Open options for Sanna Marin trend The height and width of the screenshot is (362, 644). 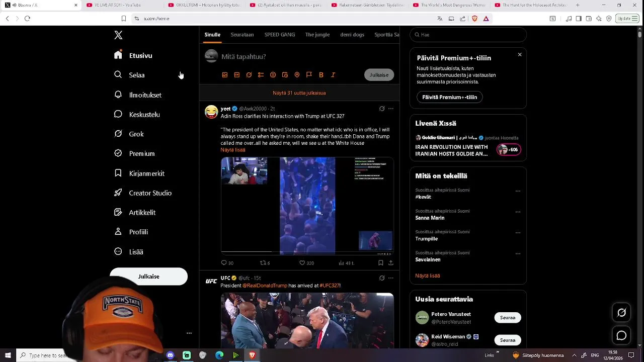(518, 212)
